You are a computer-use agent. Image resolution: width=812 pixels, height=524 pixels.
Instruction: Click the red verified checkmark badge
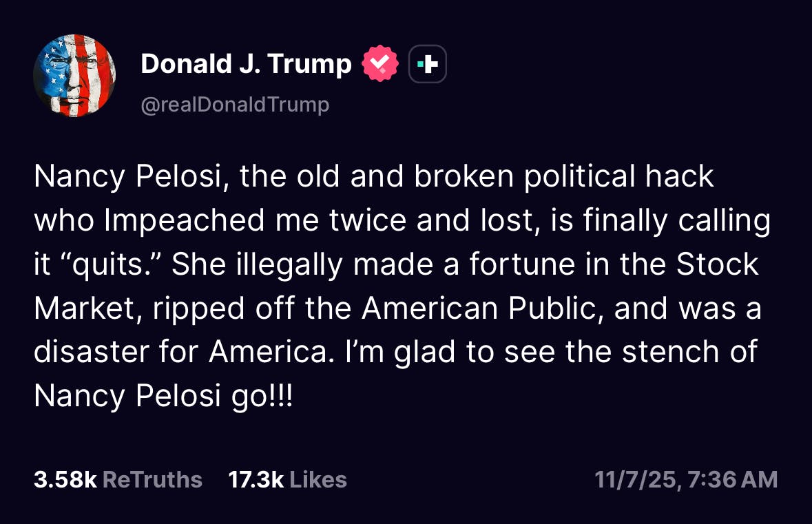[x=381, y=64]
